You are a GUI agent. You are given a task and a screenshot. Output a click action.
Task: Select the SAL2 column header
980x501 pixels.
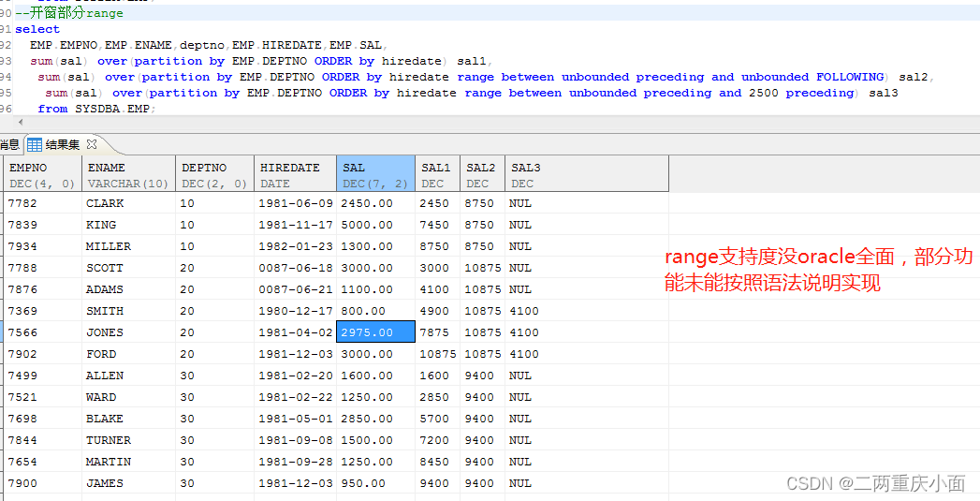tap(482, 174)
